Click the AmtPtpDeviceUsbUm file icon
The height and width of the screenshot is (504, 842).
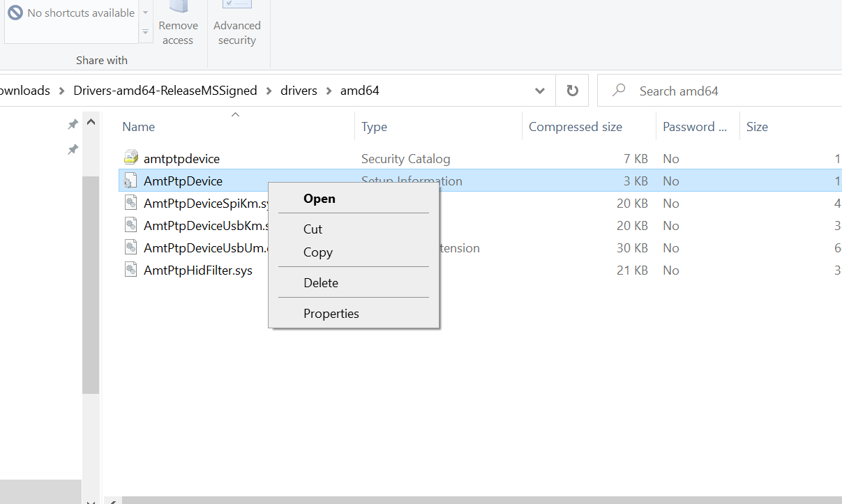point(130,247)
